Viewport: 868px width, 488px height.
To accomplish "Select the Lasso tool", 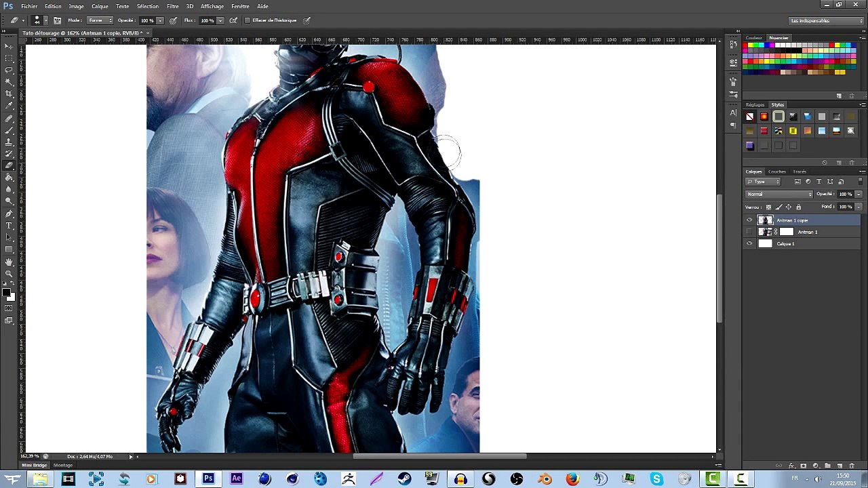I will [9, 70].
